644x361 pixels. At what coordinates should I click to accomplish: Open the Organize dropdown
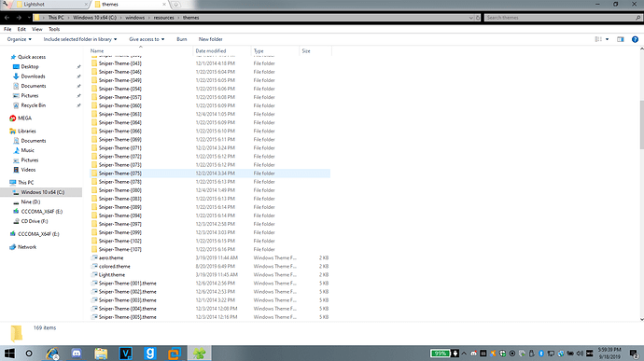point(20,39)
